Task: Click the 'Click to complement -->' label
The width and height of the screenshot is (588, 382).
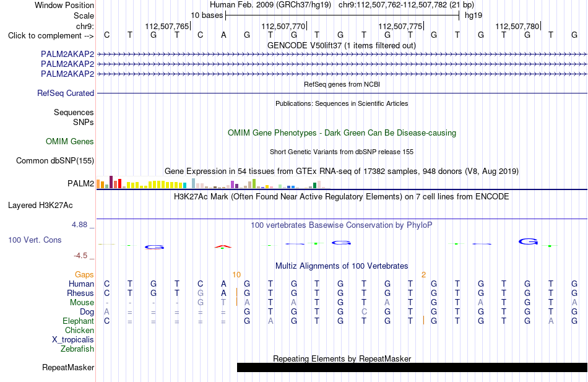Action: point(51,36)
